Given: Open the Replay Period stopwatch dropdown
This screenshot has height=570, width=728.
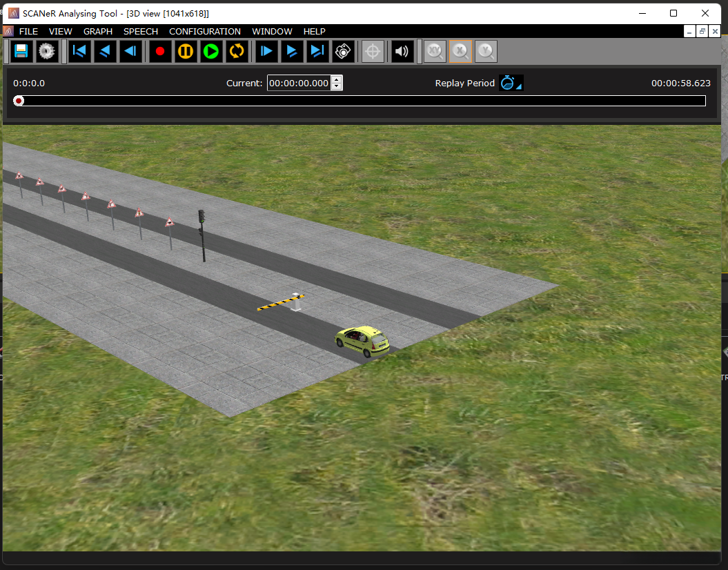Looking at the screenshot, I should (x=511, y=83).
